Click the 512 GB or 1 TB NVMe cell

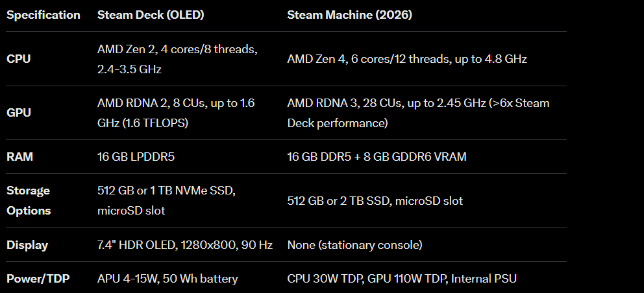pyautogui.click(x=166, y=201)
